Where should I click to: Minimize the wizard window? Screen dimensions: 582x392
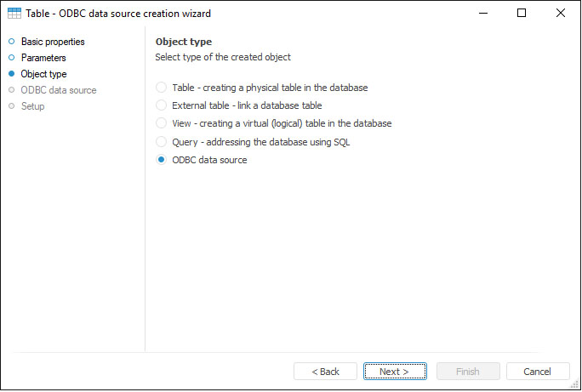click(x=482, y=14)
